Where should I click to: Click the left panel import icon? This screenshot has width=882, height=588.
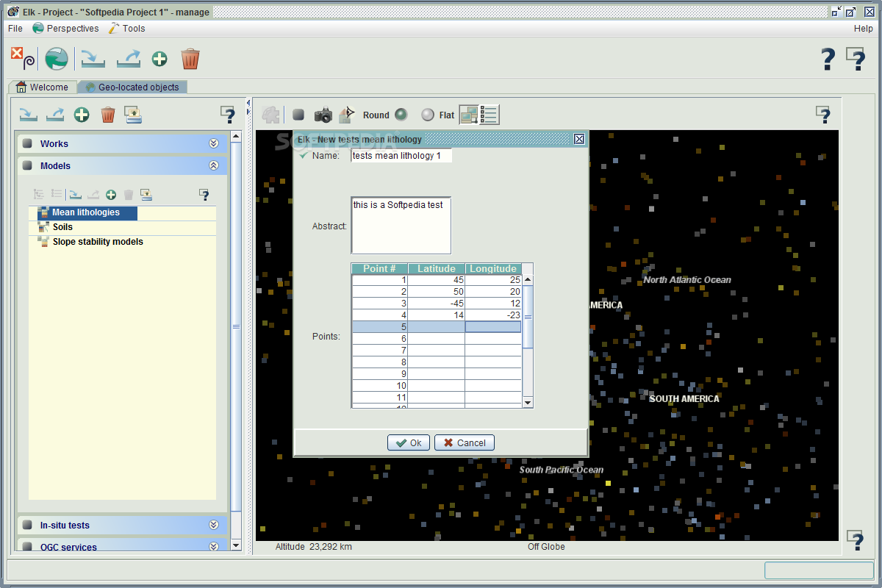(28, 115)
